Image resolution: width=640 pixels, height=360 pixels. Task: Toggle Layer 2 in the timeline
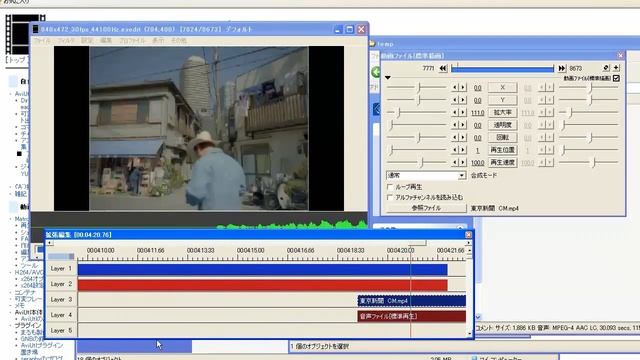point(61,284)
